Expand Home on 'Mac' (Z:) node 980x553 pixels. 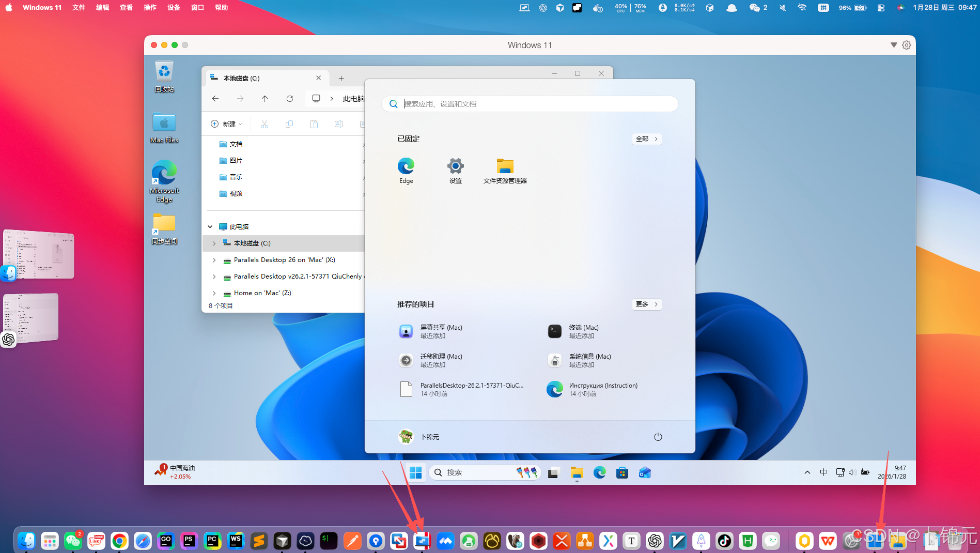point(214,293)
